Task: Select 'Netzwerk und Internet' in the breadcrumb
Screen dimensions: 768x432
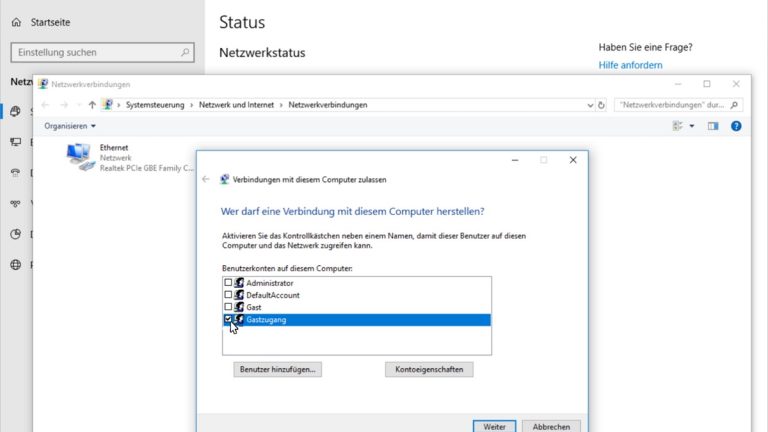Action: click(238, 105)
